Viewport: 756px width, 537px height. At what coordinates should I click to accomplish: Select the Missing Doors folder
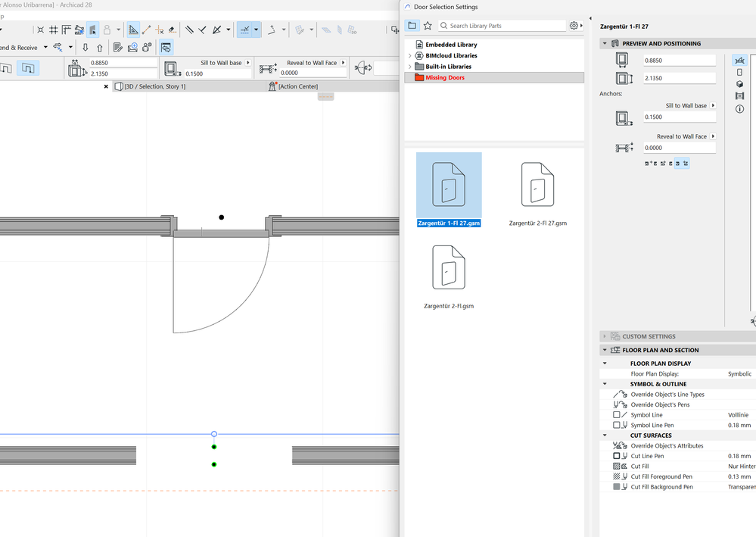494,78
